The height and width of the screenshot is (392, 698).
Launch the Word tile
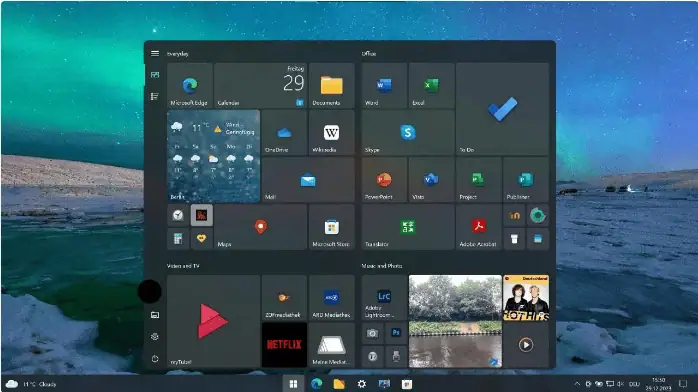[384, 85]
